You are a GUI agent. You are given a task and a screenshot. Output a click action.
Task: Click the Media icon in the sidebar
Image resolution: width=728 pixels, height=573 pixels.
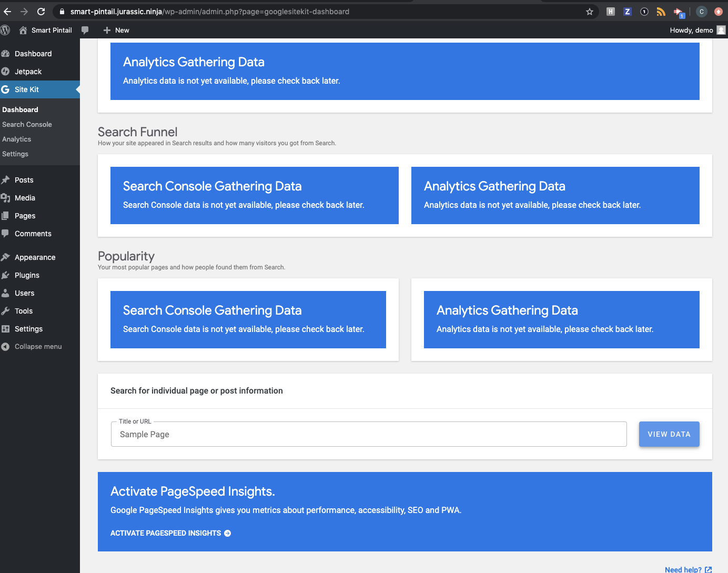click(6, 198)
